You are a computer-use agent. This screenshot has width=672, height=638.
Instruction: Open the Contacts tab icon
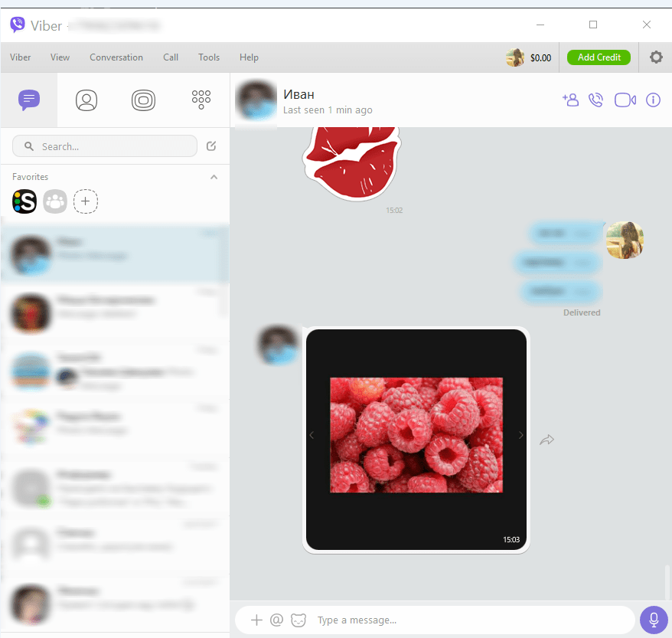tap(86, 100)
